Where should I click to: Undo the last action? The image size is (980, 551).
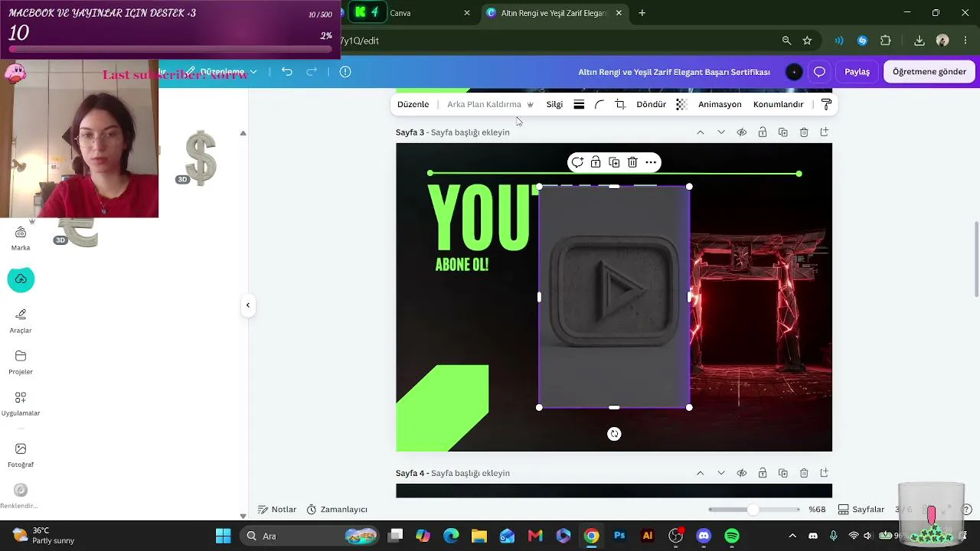pyautogui.click(x=287, y=71)
